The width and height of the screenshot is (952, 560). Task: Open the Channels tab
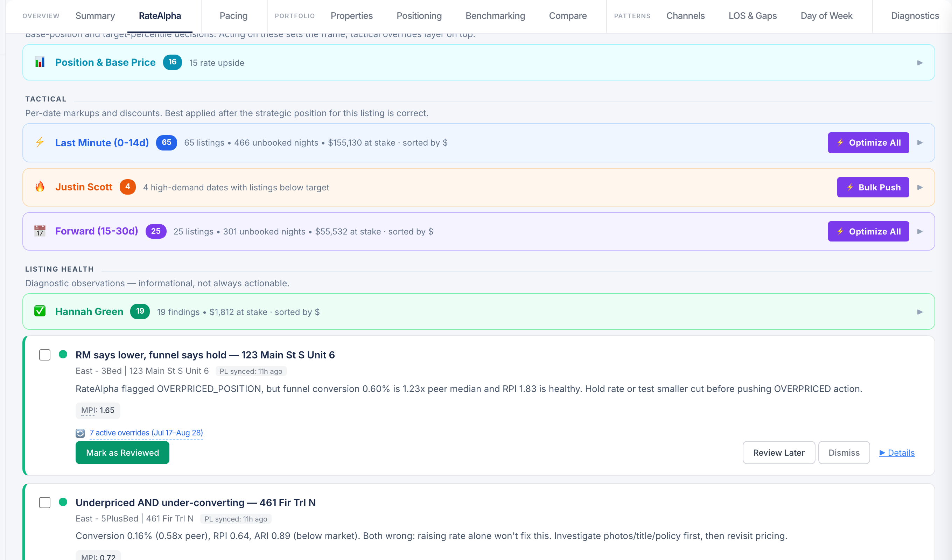coord(685,16)
